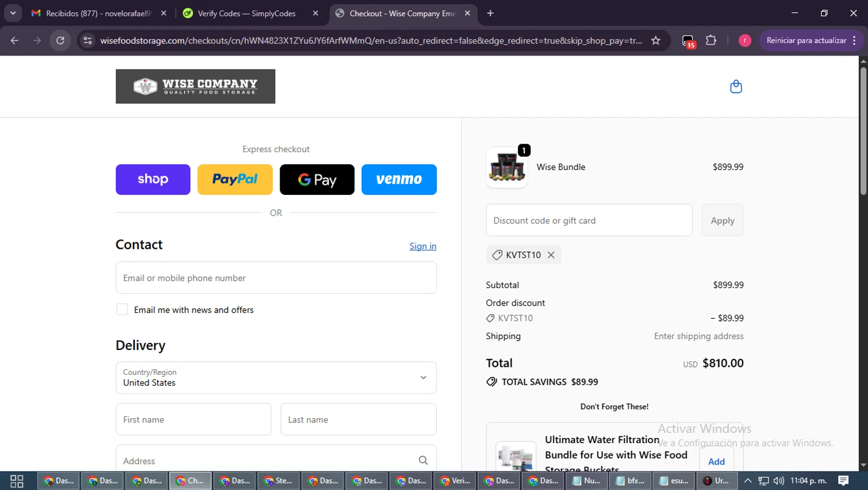Open the Ste... Chrome taskbar window
Image resolution: width=868 pixels, height=490 pixels.
click(278, 481)
